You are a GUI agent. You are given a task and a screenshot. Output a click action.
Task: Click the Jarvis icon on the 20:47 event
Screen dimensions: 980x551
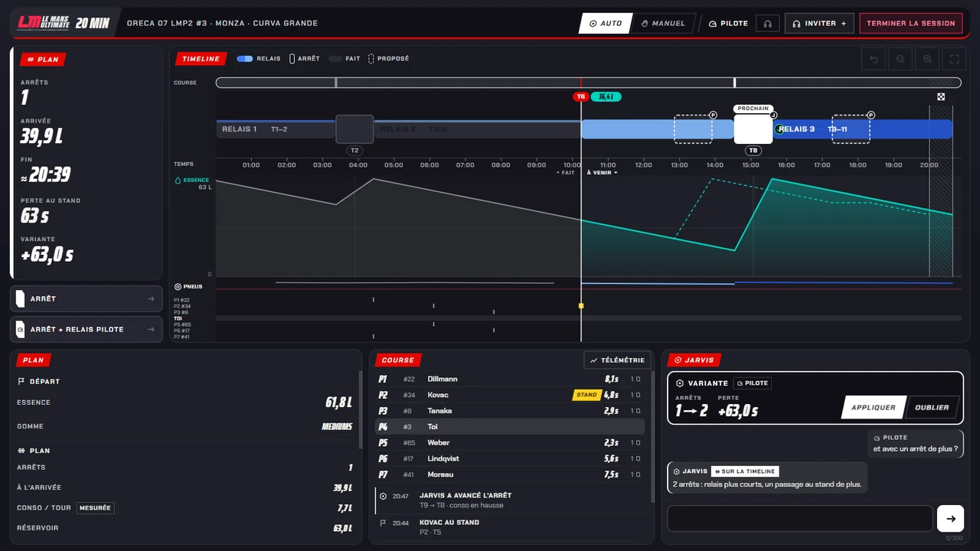(x=383, y=496)
